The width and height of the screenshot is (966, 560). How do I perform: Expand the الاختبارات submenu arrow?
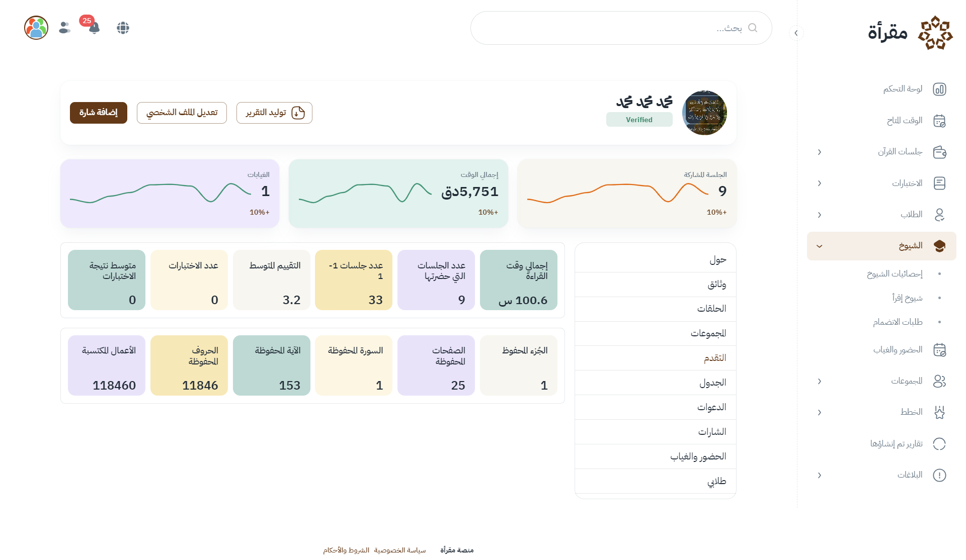(820, 183)
